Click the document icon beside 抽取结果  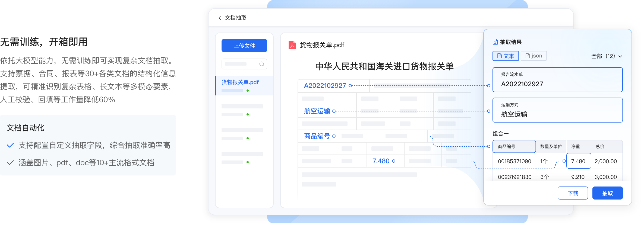[x=495, y=42]
